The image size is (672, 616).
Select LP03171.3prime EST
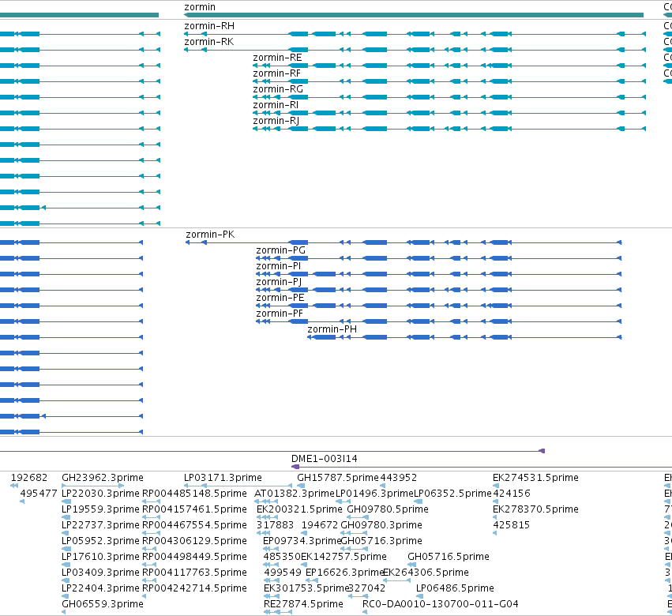223,478
